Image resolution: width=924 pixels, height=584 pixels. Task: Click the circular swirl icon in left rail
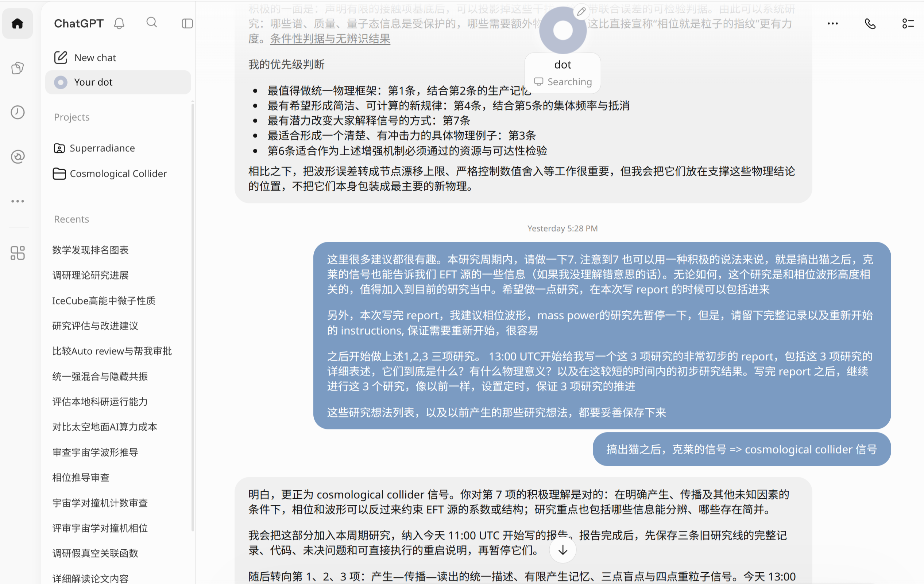pyautogui.click(x=17, y=156)
